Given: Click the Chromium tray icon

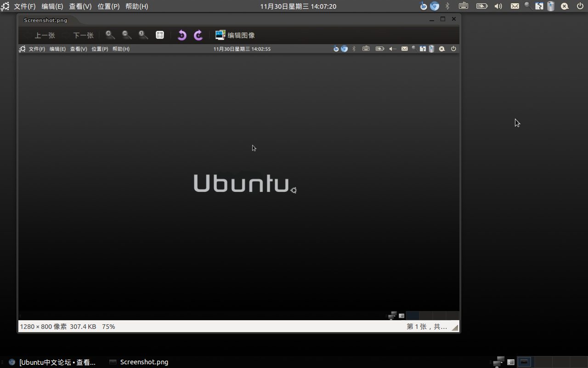Looking at the screenshot, I should pos(435,6).
